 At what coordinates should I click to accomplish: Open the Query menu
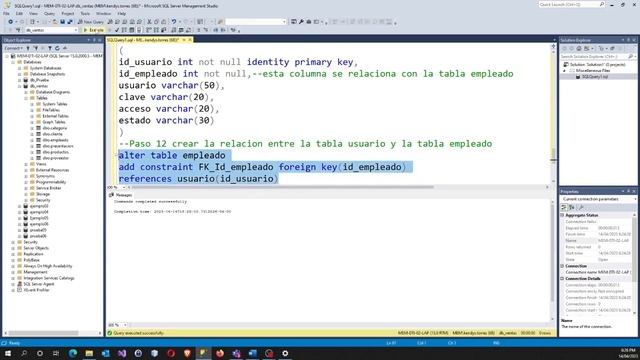point(49,13)
